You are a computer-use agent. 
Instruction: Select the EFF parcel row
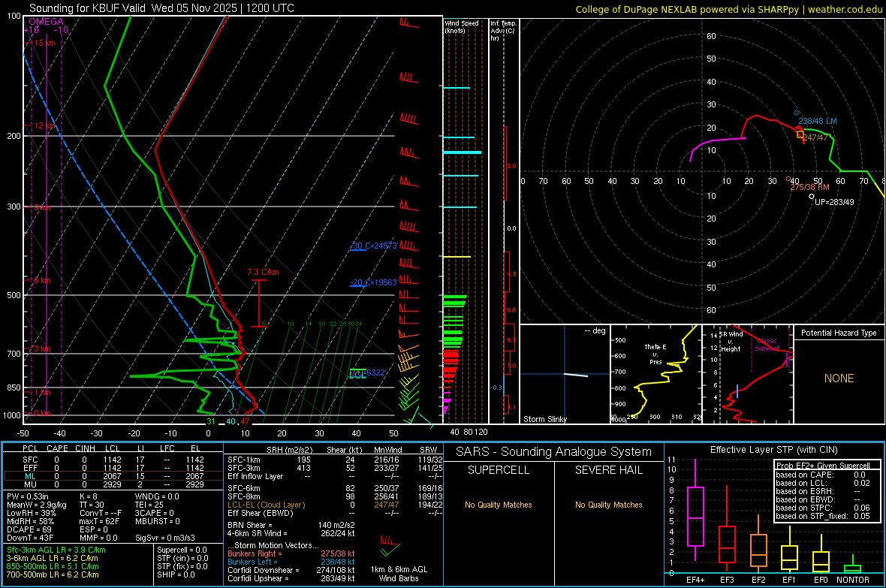113,468
